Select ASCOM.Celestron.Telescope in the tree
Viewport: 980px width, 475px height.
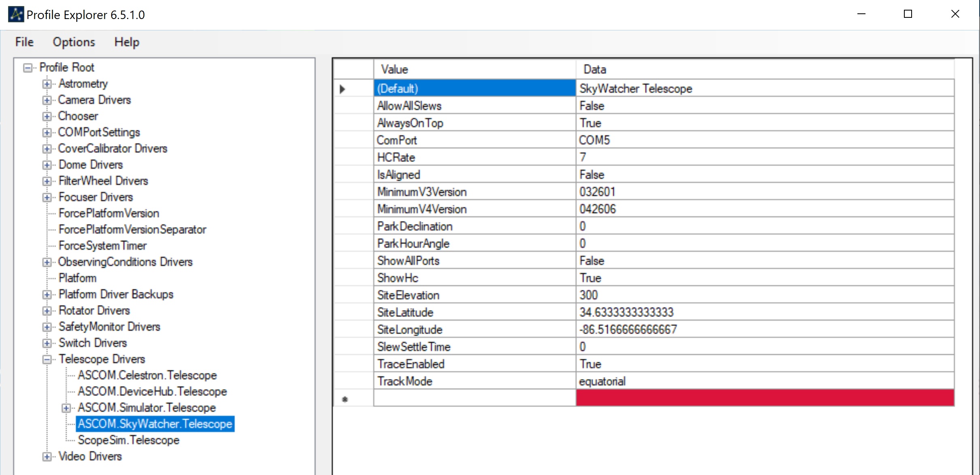[147, 375]
